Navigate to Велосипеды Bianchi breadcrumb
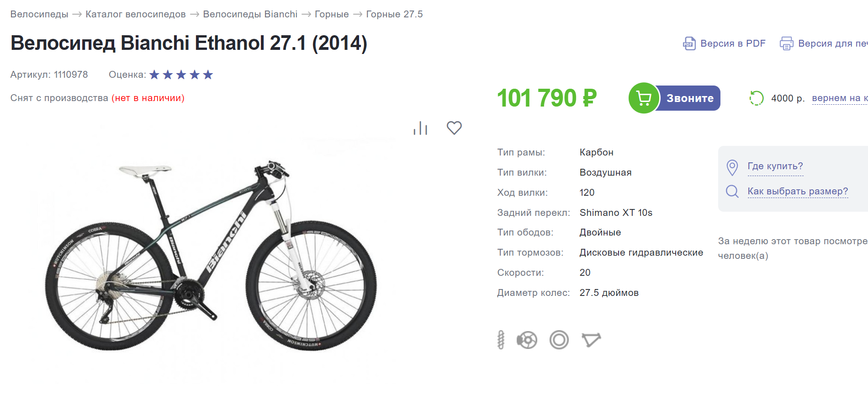This screenshot has width=868, height=402. 250,14
